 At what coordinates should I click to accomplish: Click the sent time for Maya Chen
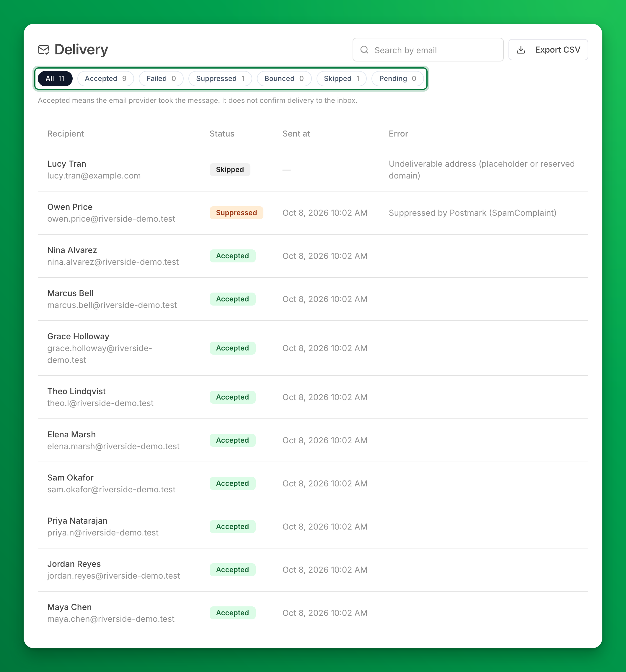click(325, 613)
